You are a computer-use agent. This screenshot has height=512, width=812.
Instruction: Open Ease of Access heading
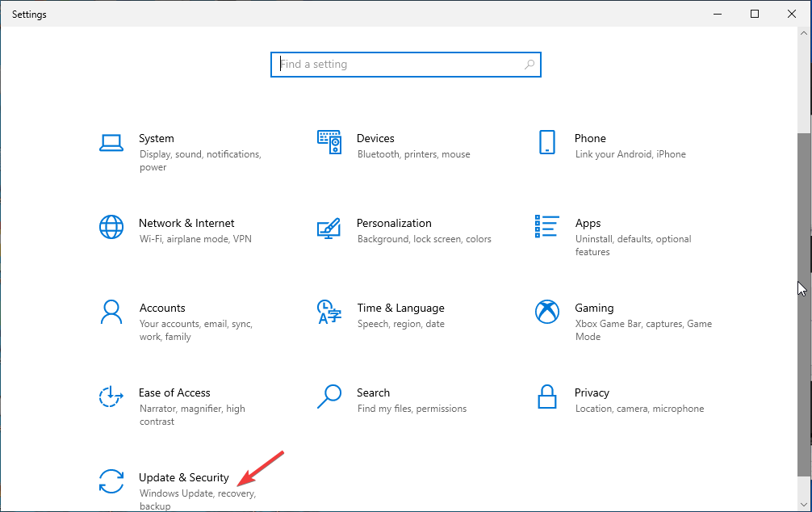(x=174, y=392)
